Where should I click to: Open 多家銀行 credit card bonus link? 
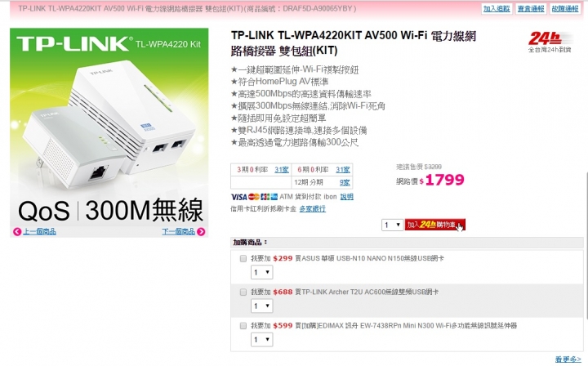click(312, 209)
